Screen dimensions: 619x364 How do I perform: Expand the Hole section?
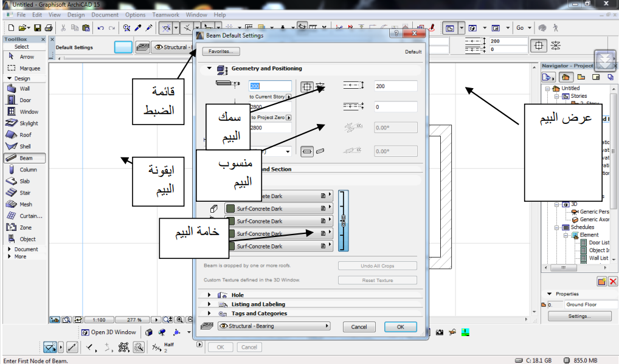coord(210,295)
